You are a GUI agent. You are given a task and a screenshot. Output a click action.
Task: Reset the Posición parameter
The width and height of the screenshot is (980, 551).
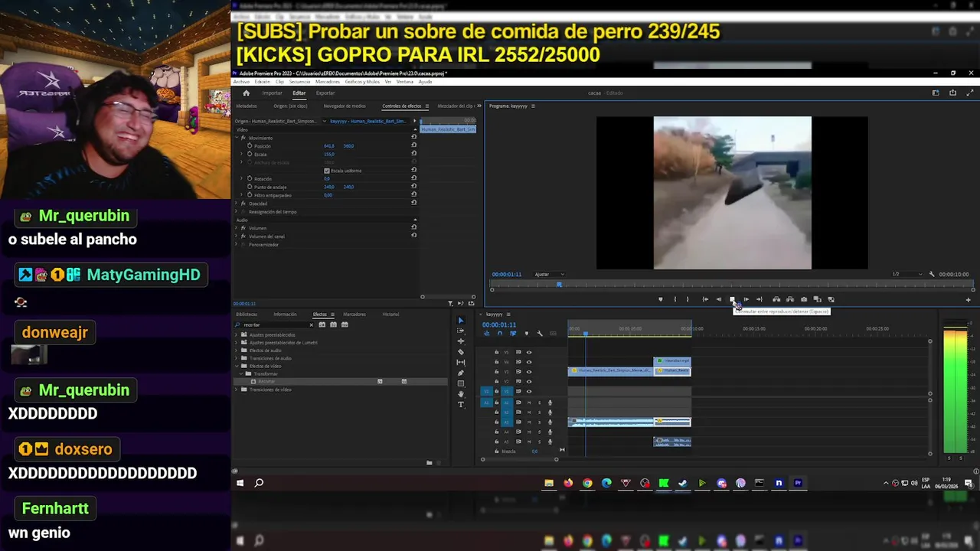coord(414,145)
